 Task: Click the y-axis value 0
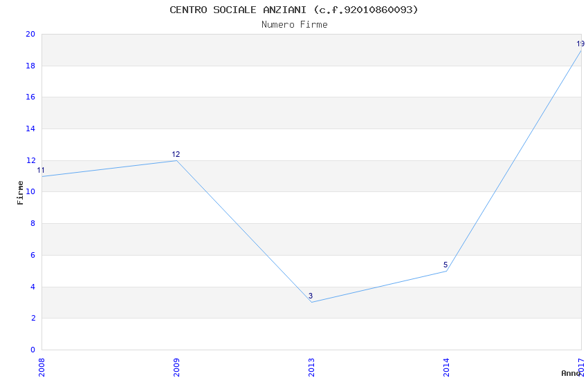tap(33, 350)
